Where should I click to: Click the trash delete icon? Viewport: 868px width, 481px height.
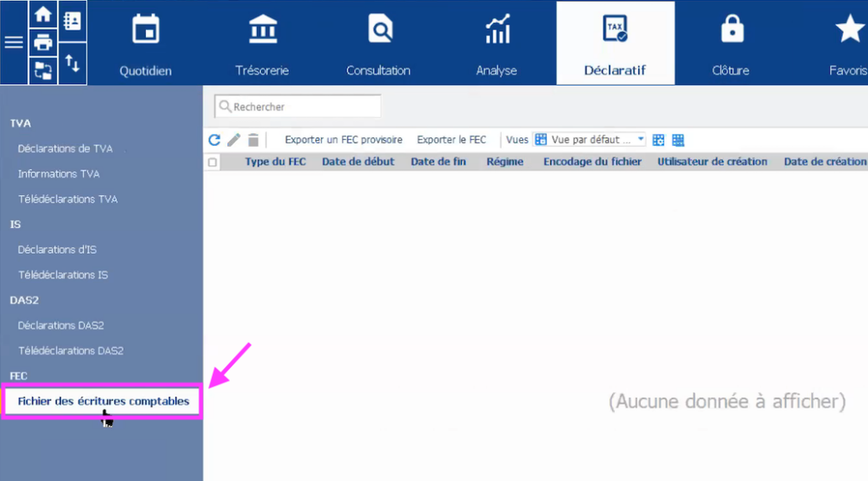(x=253, y=140)
